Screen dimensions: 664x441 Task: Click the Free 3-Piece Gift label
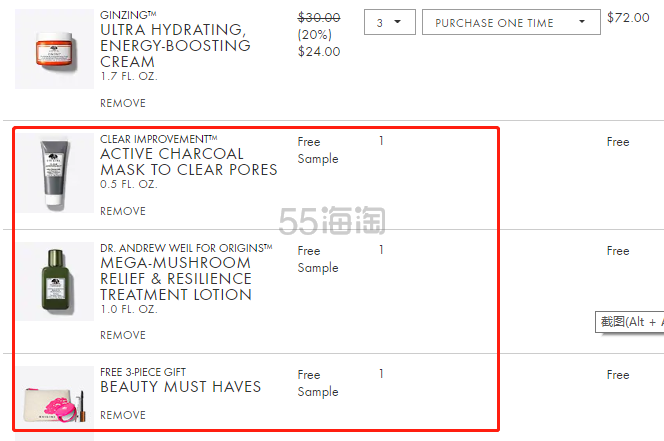click(143, 372)
